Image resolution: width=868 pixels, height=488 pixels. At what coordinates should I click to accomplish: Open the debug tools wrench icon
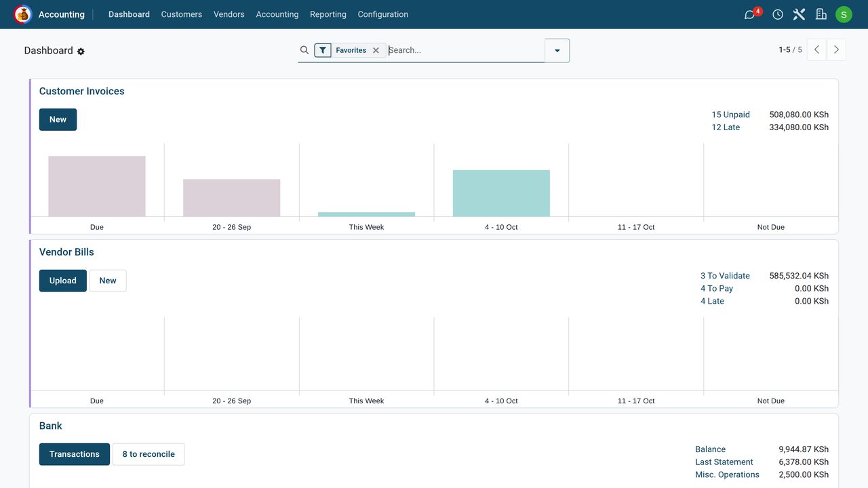(x=799, y=14)
